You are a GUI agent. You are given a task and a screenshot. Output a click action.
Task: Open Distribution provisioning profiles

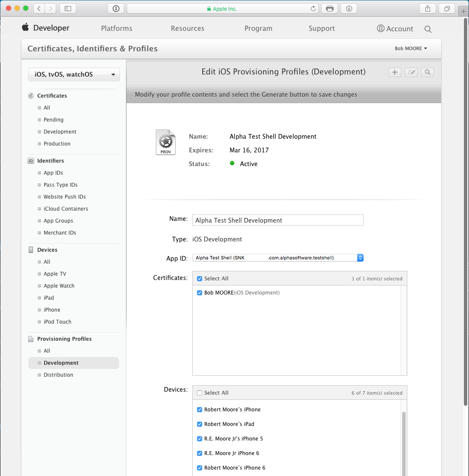(58, 375)
